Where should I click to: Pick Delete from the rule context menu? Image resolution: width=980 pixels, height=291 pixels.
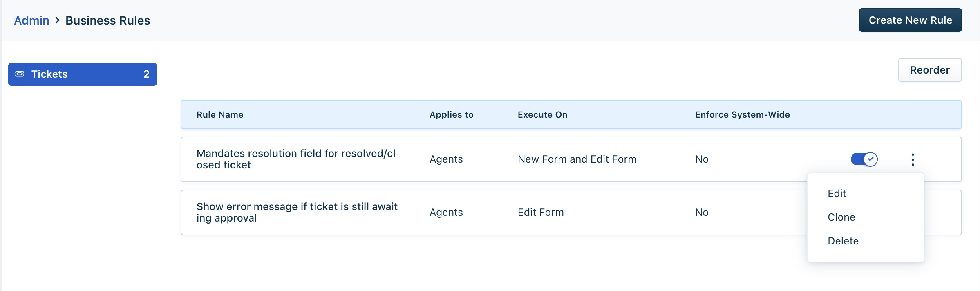tap(843, 241)
